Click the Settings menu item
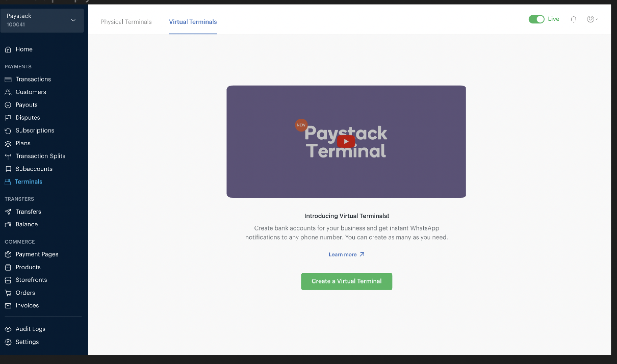This screenshot has height=364, width=617. tap(27, 342)
